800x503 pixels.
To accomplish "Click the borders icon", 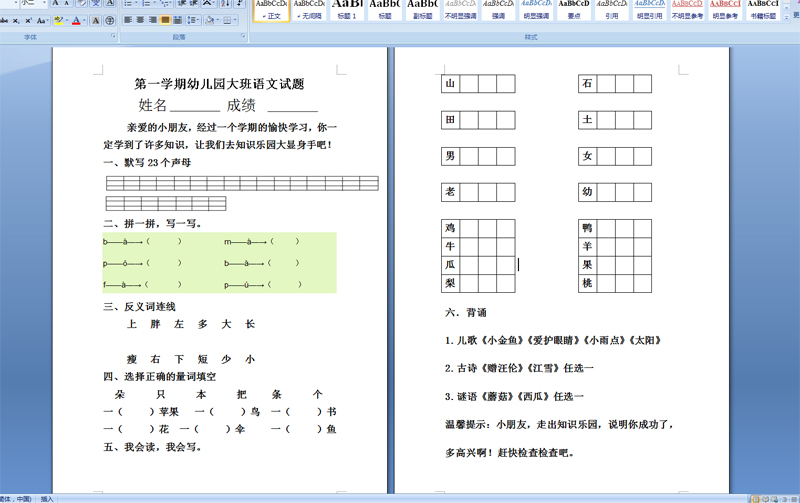I will pyautogui.click(x=227, y=20).
